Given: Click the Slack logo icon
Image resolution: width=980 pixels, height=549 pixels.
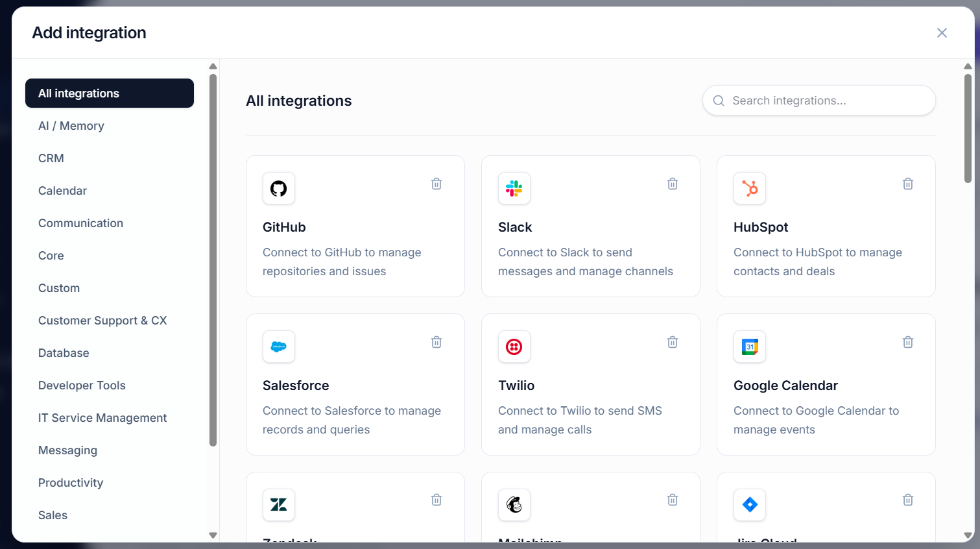Looking at the screenshot, I should pos(514,188).
